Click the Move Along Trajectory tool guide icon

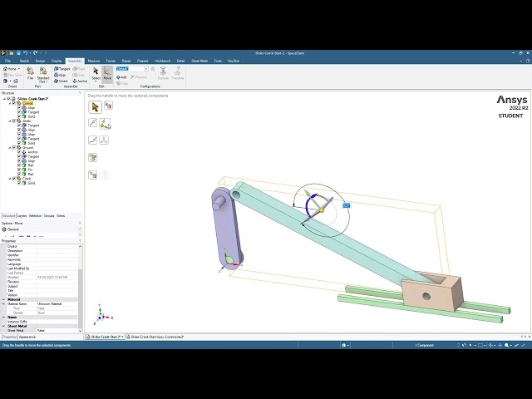click(x=92, y=140)
